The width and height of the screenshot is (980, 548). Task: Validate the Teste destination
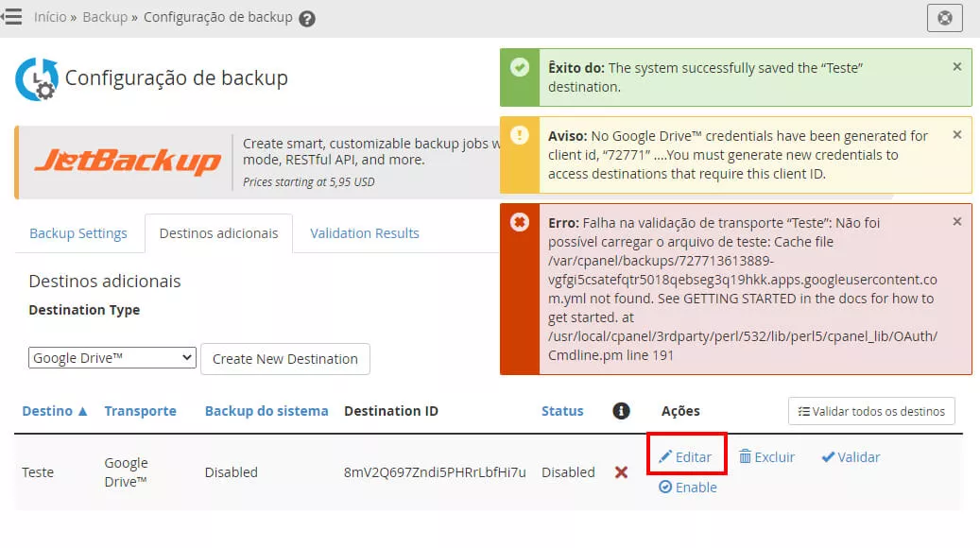pyautogui.click(x=851, y=457)
